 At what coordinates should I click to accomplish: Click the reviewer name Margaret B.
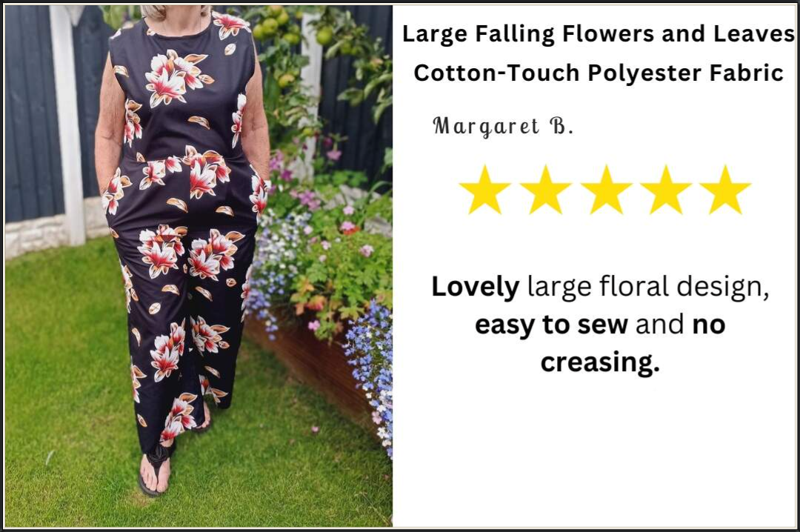pos(503,127)
